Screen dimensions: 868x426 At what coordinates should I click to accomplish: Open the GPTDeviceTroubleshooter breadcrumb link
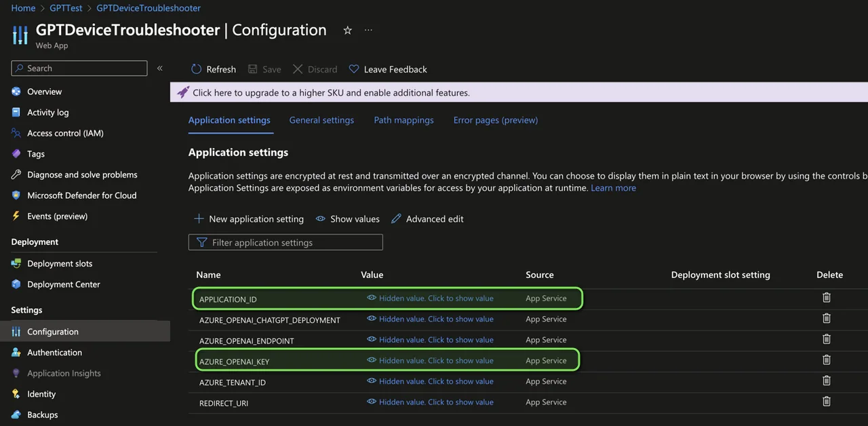coord(149,8)
